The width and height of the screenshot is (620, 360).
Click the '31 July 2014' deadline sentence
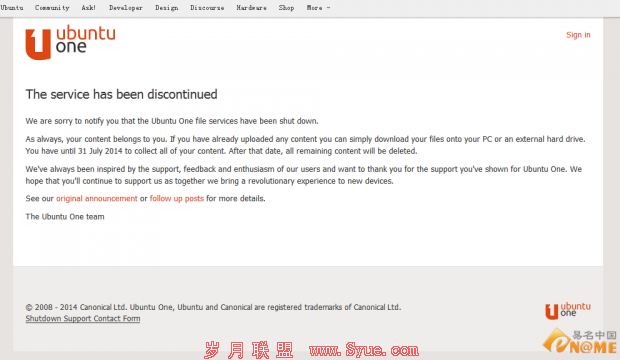click(221, 151)
